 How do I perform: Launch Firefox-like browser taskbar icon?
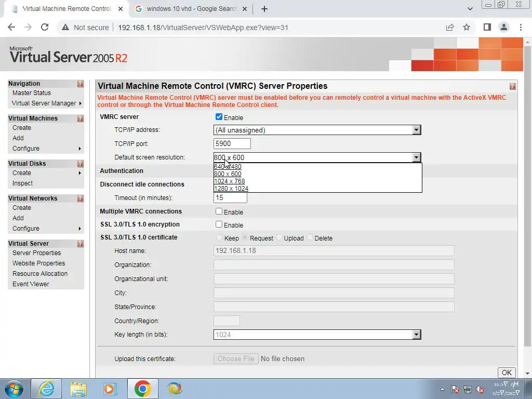[175, 389]
